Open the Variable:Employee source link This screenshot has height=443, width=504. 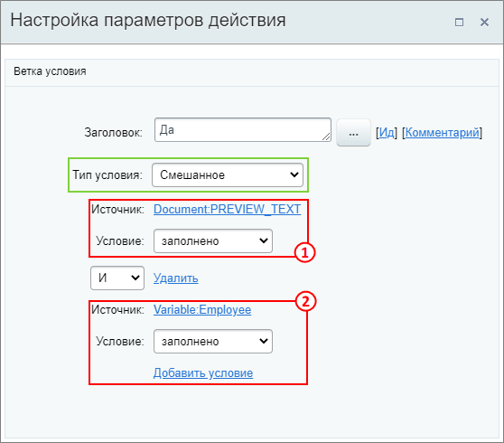pos(202,309)
